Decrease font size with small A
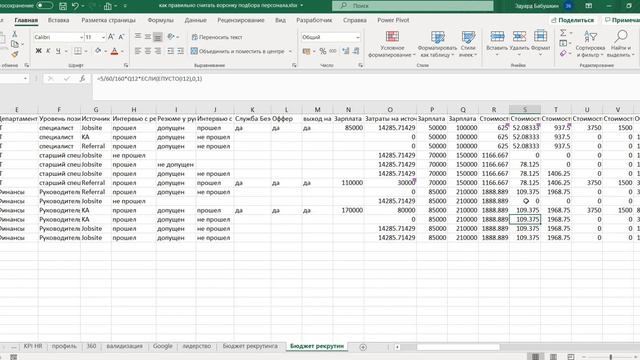This screenshot has width=640, height=360. click(121, 37)
